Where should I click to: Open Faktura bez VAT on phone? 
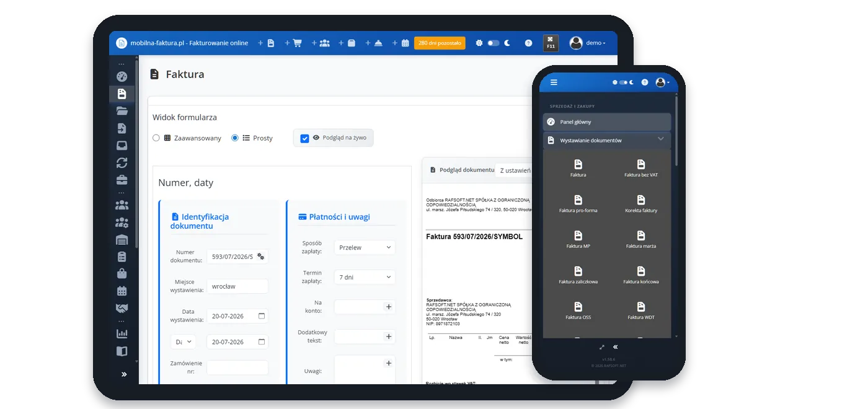641,168
